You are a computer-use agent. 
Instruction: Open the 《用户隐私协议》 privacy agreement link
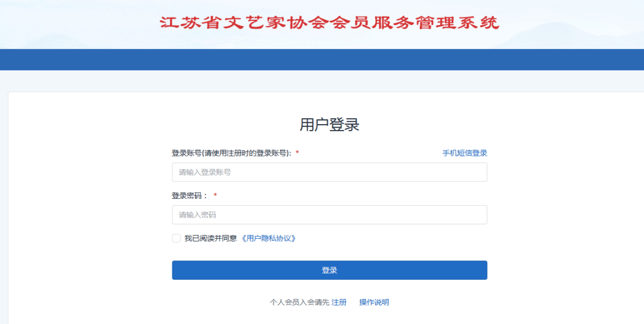tap(268, 238)
